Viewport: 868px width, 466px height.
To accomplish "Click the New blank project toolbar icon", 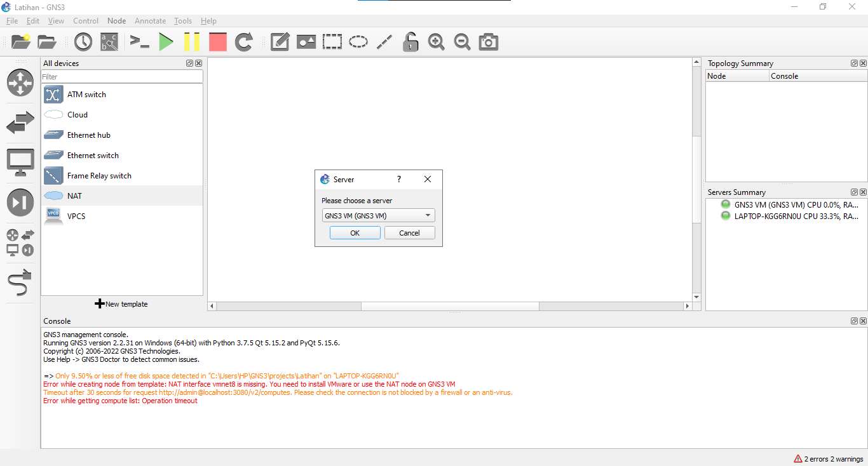I will tap(21, 42).
